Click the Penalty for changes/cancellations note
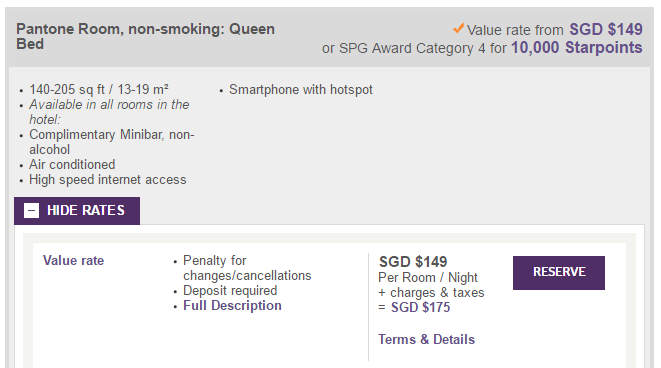The image size is (661, 368). [x=247, y=268]
